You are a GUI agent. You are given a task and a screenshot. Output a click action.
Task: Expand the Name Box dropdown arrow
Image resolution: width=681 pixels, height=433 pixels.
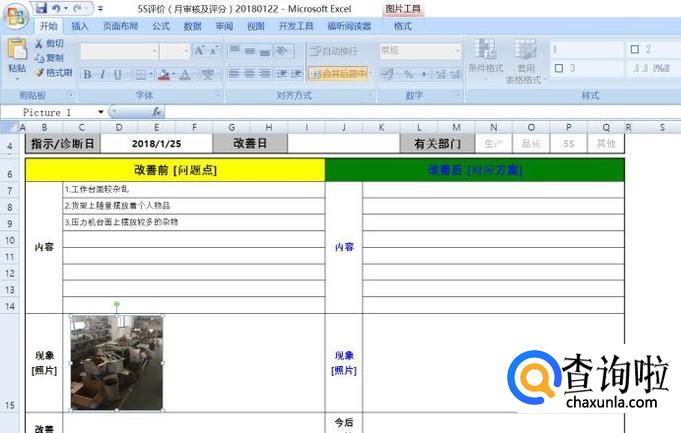101,112
